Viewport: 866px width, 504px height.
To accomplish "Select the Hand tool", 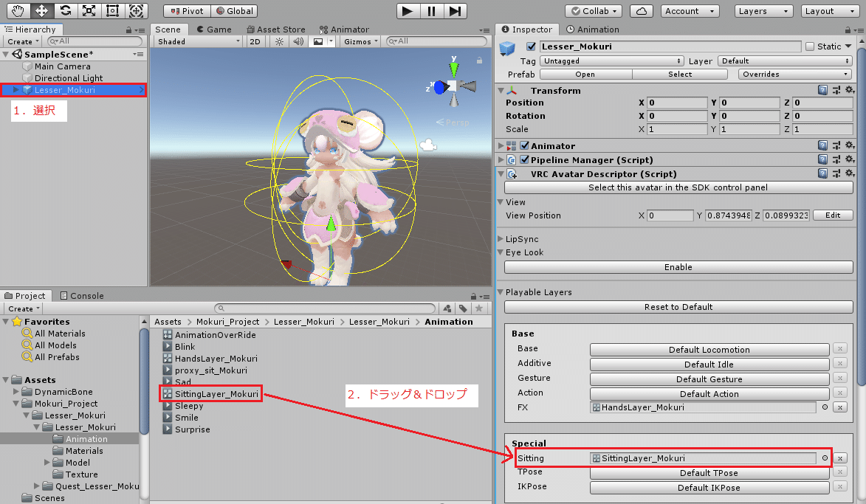I will 18,10.
